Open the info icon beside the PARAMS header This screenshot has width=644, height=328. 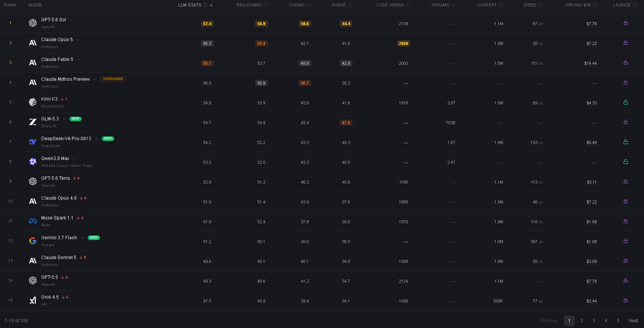coord(453,5)
